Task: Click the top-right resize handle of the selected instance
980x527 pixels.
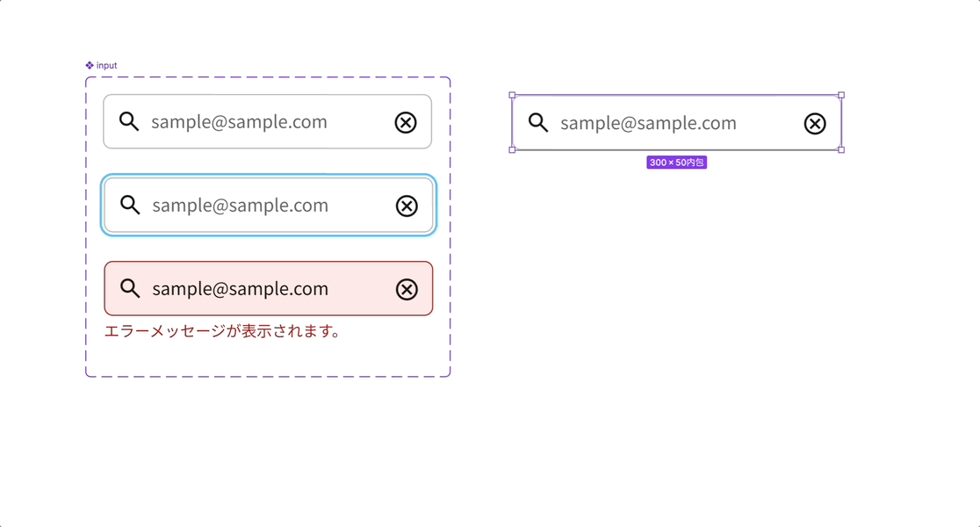Action: tap(841, 95)
